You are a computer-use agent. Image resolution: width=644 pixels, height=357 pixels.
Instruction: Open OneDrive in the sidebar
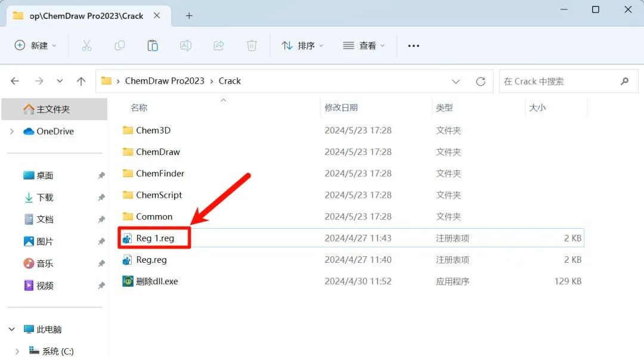pos(54,131)
